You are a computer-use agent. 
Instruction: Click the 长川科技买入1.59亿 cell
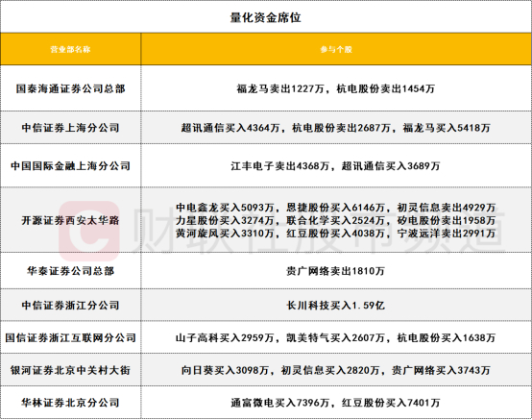(336, 306)
